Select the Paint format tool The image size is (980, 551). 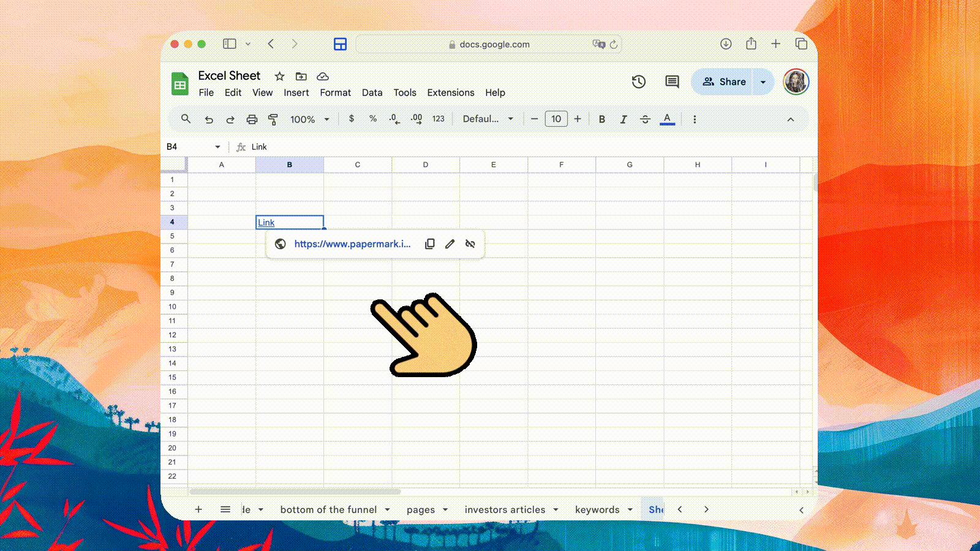point(274,119)
